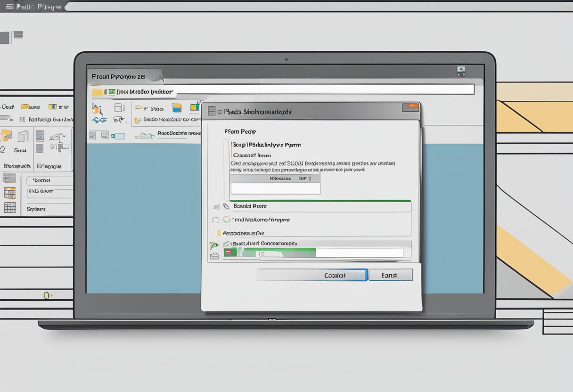Open the yellow bucket tool icon
Viewport: 573px width, 392px height.
[x=177, y=107]
